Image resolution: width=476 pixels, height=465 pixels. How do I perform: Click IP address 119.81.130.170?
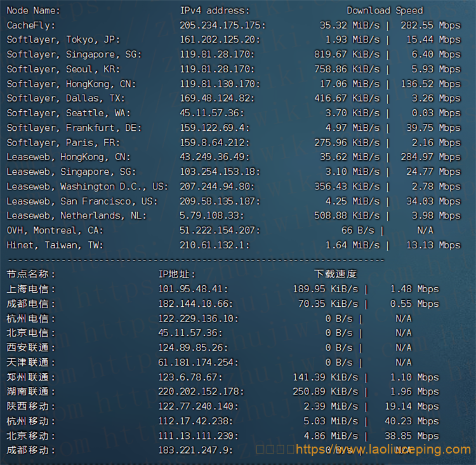pos(220,84)
